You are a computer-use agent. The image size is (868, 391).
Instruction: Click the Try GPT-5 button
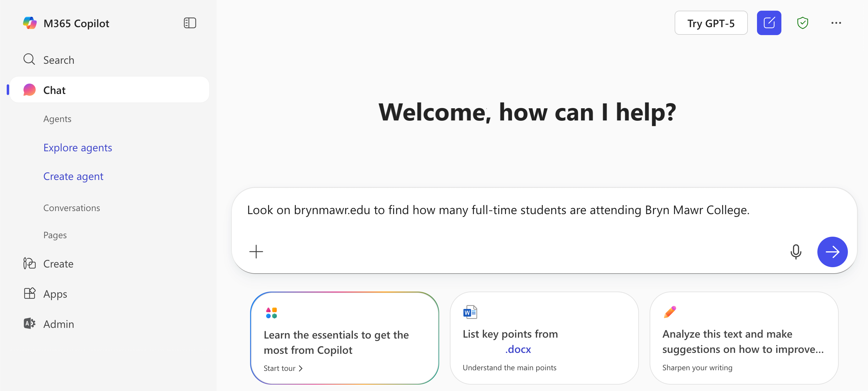[x=711, y=23]
